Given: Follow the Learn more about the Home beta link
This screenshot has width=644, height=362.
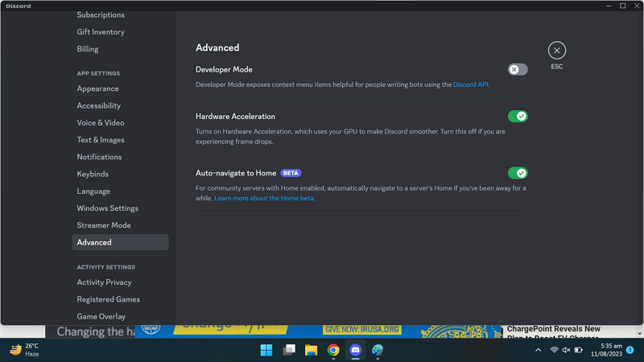Looking at the screenshot, I should click(x=265, y=198).
